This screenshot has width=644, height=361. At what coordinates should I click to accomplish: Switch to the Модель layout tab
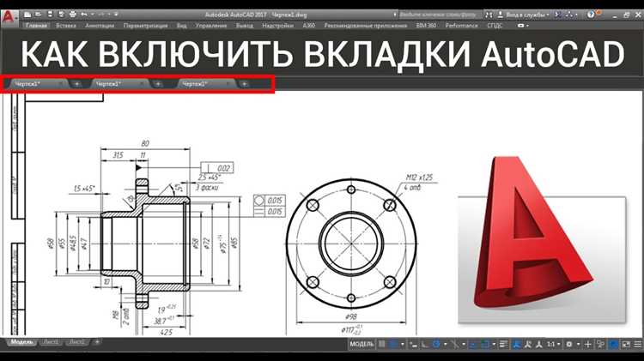coord(21,342)
